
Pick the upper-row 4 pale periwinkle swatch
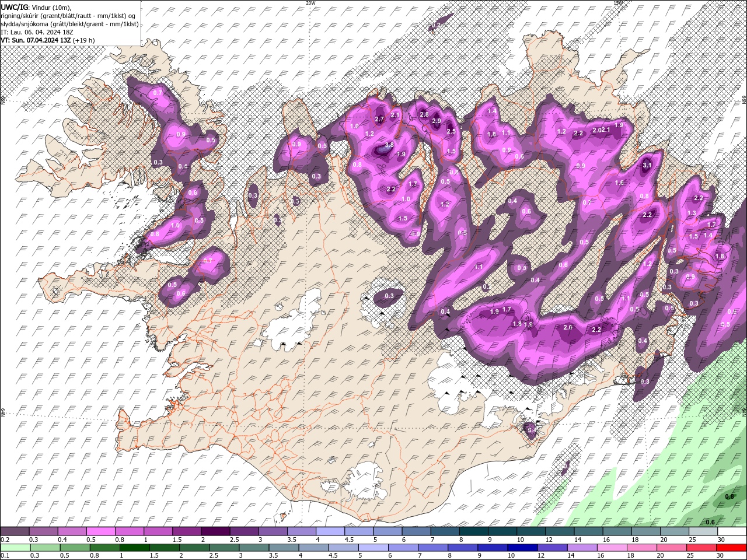(330, 531)
